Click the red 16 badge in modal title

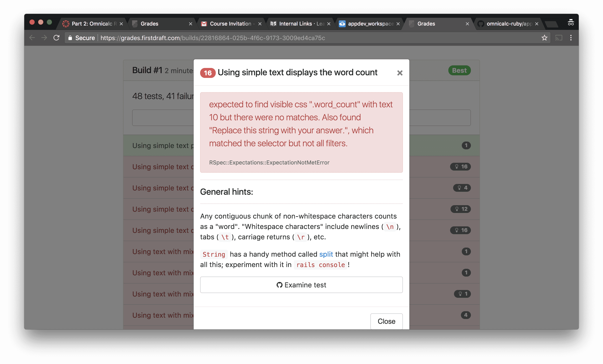click(x=207, y=73)
